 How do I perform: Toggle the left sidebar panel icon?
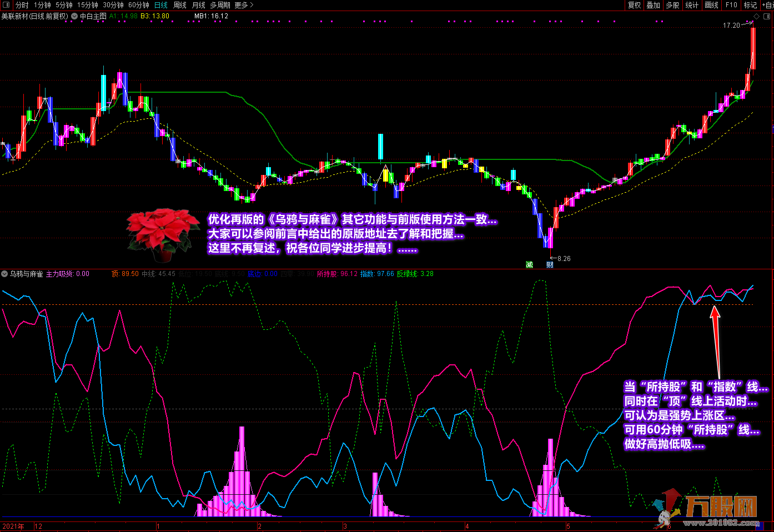(6, 5)
